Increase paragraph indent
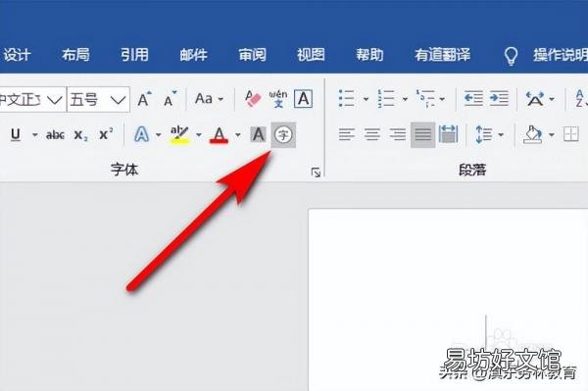 click(499, 99)
